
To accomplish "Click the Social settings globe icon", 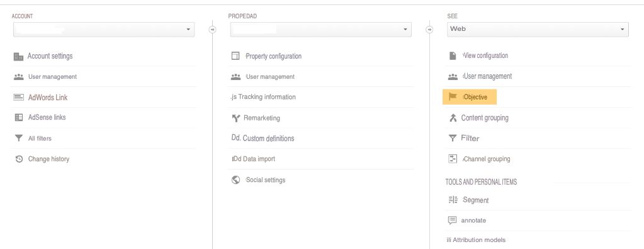I will (235, 180).
